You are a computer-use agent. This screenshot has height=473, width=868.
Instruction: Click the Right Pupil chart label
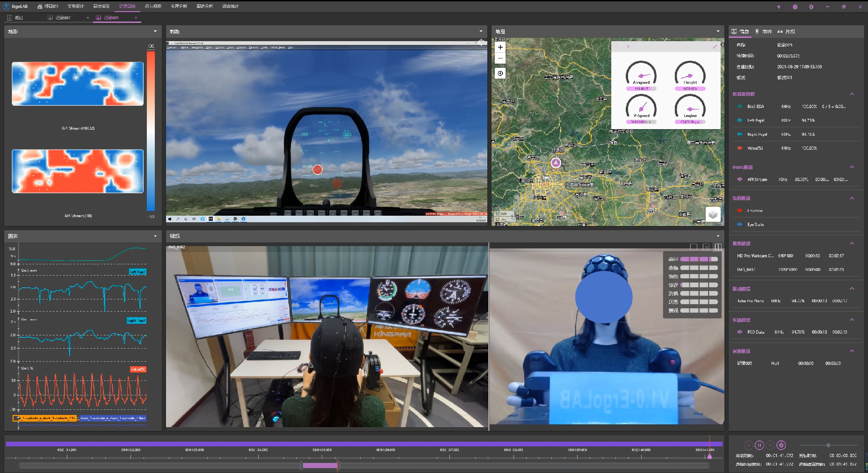137,320
